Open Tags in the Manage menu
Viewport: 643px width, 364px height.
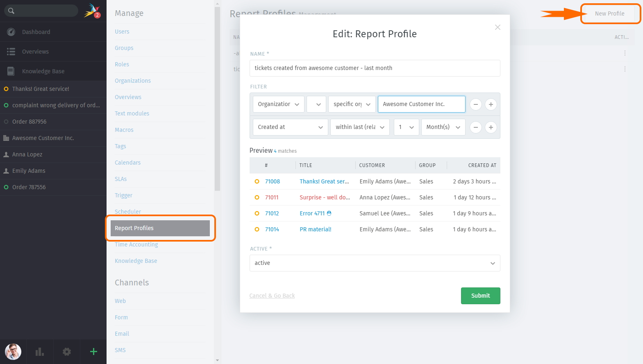point(120,146)
